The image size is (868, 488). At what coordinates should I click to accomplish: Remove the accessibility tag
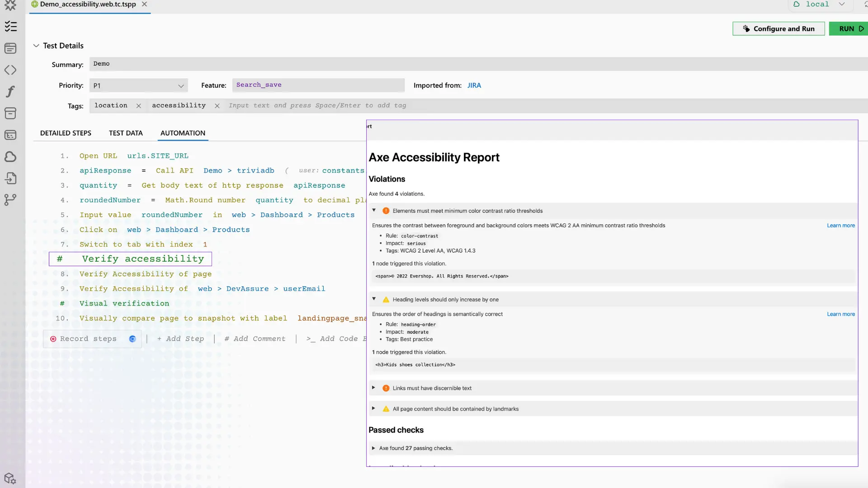pos(217,105)
